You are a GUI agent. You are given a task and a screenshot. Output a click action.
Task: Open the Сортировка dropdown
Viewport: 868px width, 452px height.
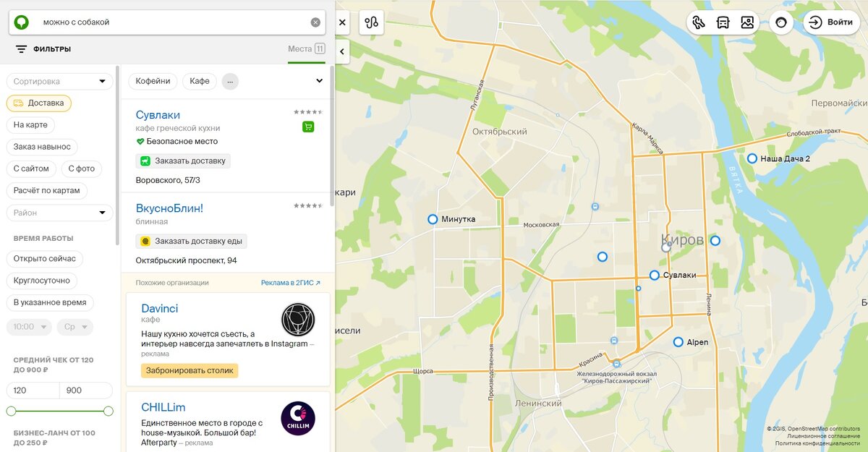(59, 81)
